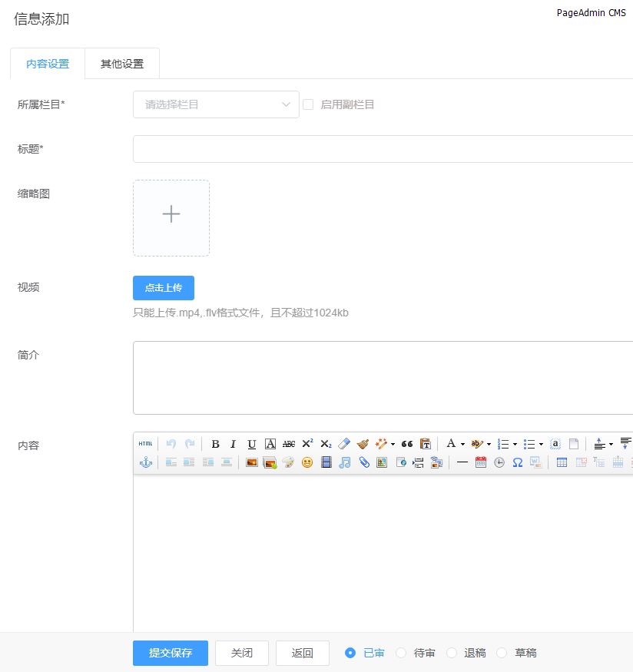Select the 待审 radio option
This screenshot has width=633, height=672.
coord(401,653)
